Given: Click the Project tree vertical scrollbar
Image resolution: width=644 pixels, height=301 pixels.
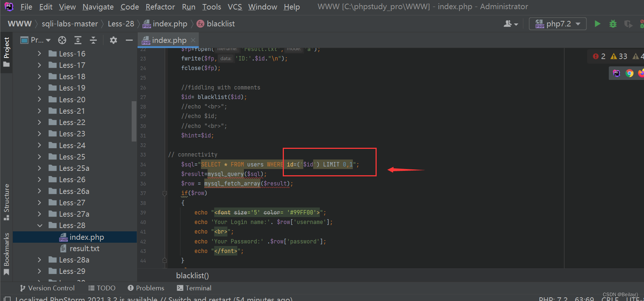Looking at the screenshot, I should click(134, 121).
